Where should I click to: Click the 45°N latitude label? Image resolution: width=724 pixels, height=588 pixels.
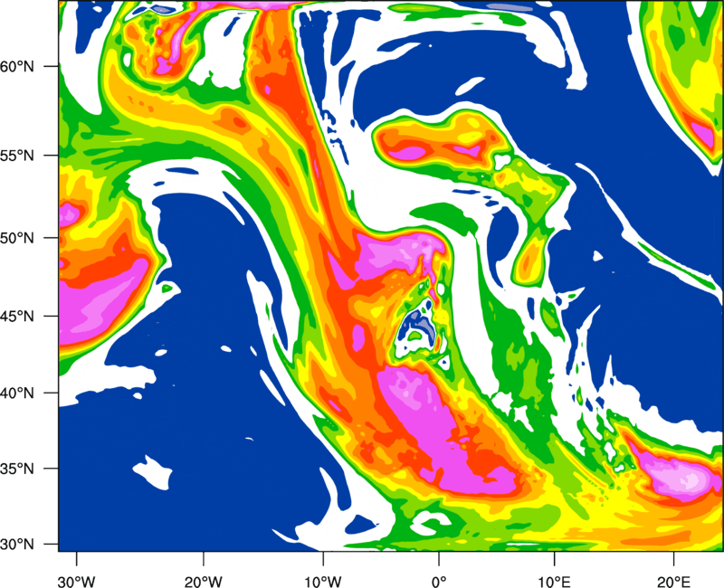point(17,317)
